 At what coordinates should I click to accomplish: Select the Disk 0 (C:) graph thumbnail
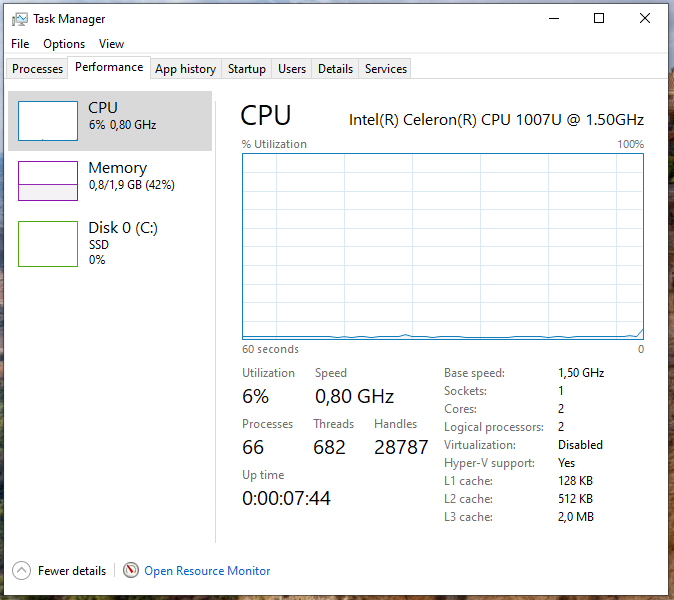pyautogui.click(x=48, y=244)
